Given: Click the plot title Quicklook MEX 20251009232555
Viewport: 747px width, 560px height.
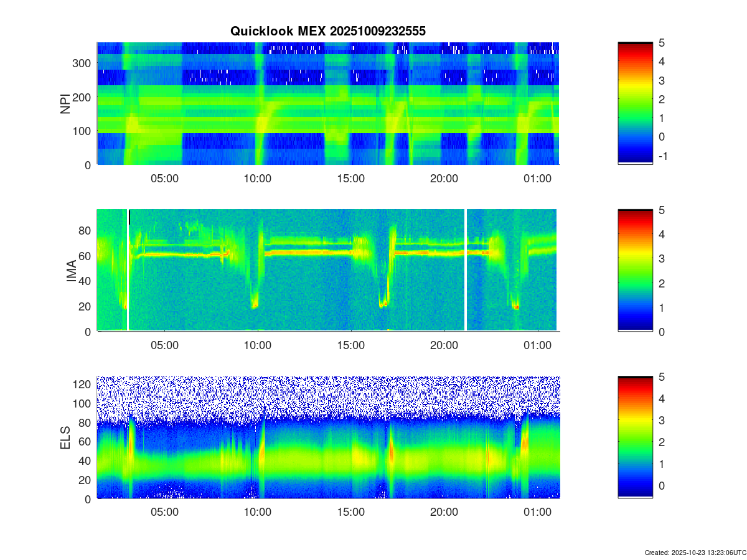Looking at the screenshot, I should coord(327,31).
